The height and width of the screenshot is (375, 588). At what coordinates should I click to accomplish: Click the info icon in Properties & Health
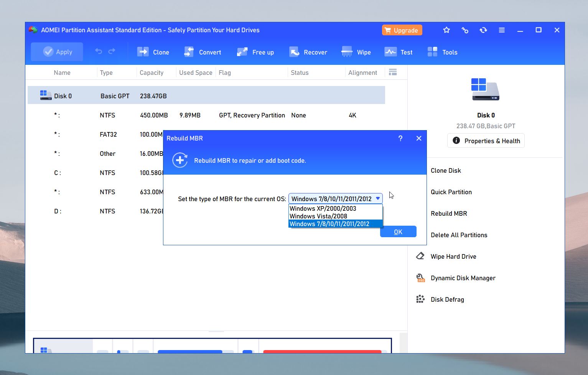tap(456, 140)
